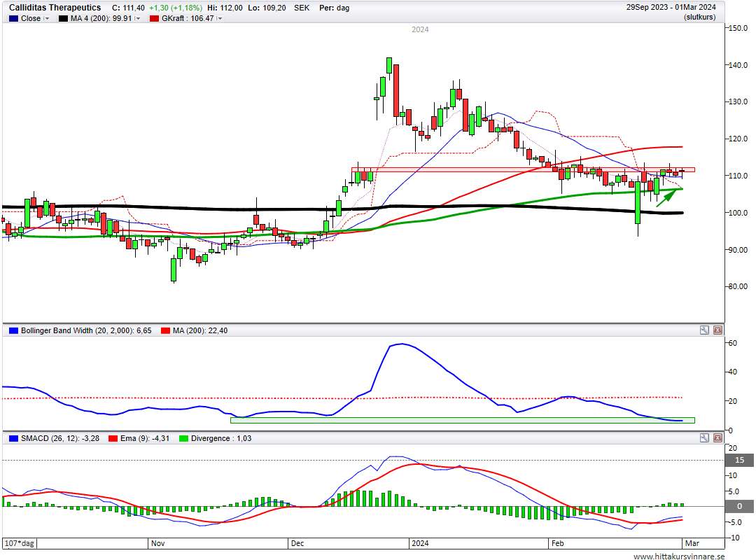Screen dimensions: 756x560
Task: Click the 'Per: dag' period label
Action: pos(334,8)
